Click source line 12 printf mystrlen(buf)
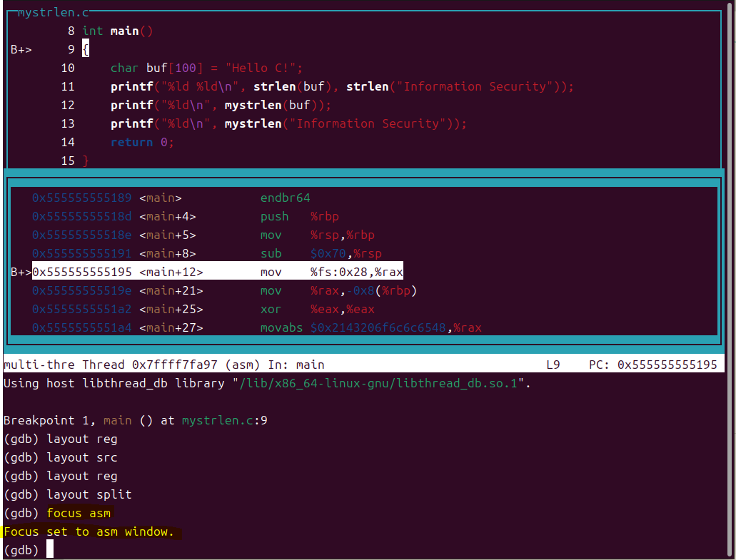Viewport: 736px width, 560px height. click(x=196, y=105)
